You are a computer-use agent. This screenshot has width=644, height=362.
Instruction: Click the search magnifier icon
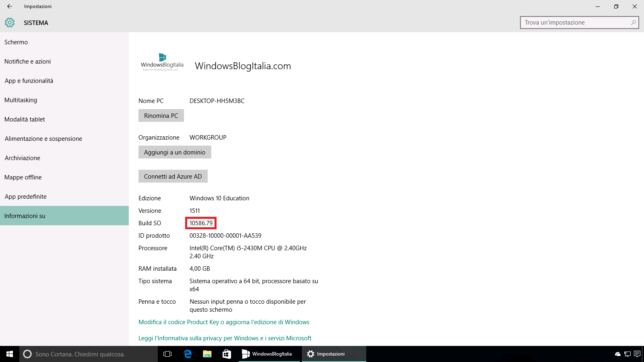[634, 23]
